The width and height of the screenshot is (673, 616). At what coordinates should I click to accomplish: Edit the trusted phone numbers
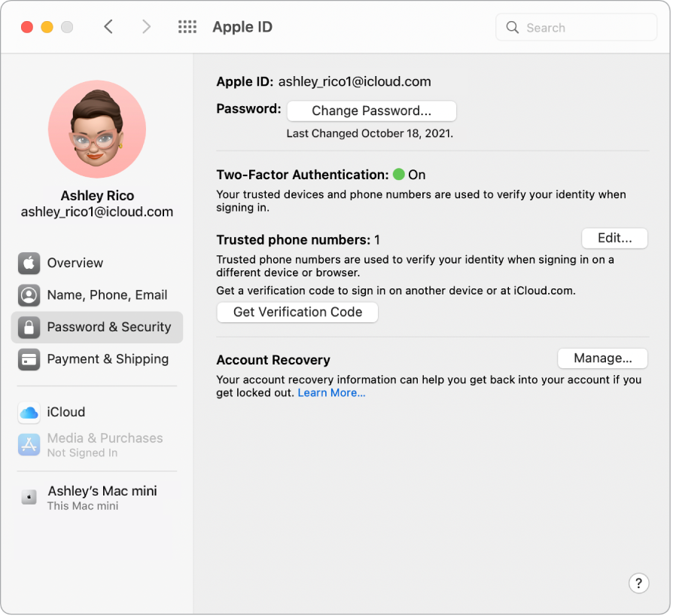coord(614,238)
